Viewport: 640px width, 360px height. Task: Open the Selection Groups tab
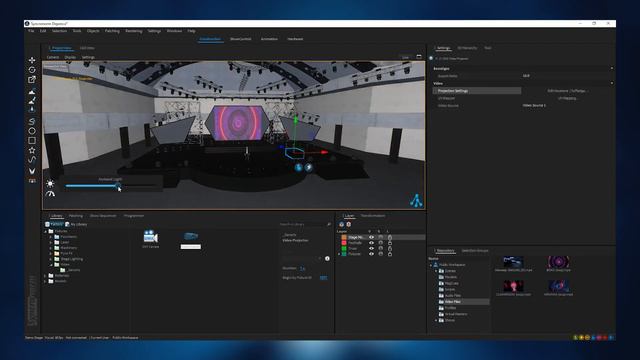475,251
